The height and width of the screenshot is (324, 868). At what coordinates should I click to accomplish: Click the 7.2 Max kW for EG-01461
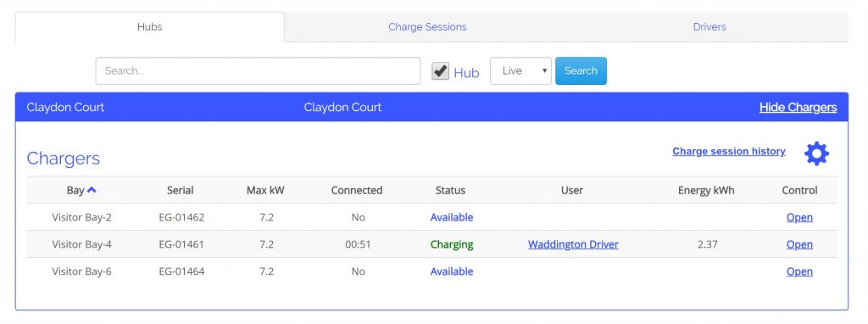[x=266, y=244]
